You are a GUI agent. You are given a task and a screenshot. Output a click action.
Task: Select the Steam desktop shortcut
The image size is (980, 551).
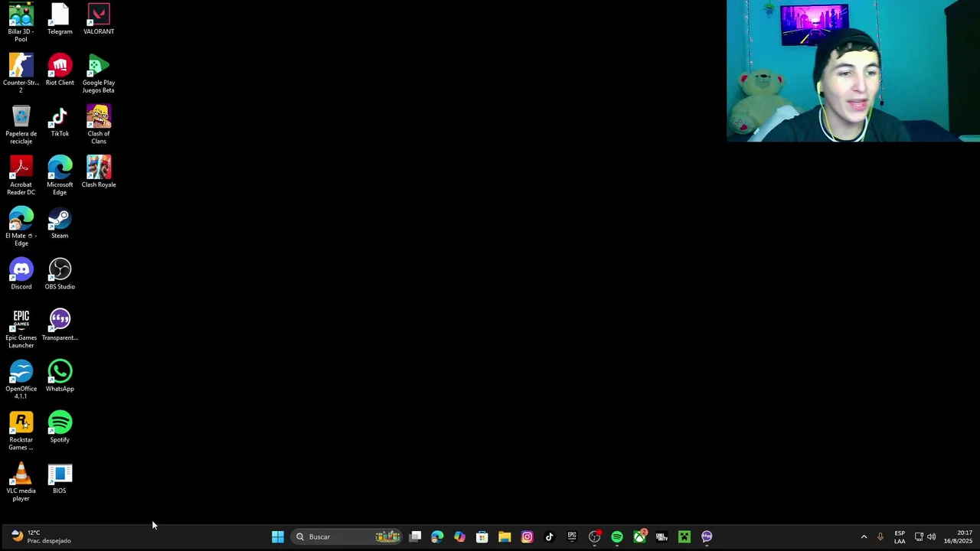point(60,223)
